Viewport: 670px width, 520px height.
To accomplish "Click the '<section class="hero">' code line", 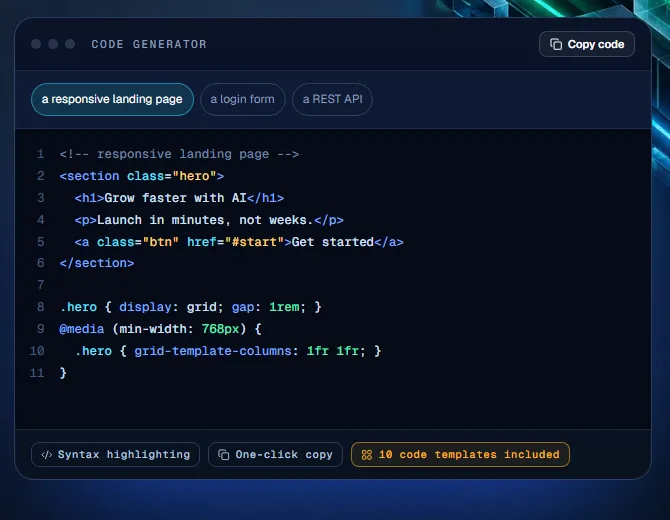I will point(142,176).
